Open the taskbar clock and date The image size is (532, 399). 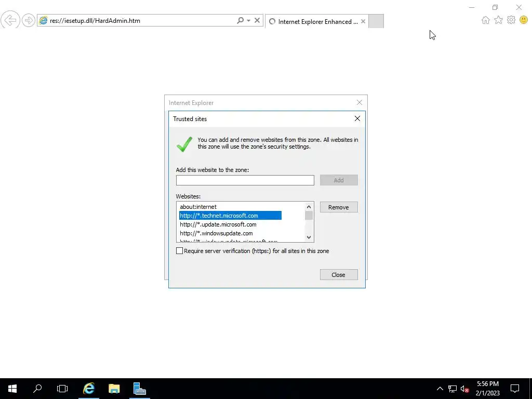coord(487,389)
